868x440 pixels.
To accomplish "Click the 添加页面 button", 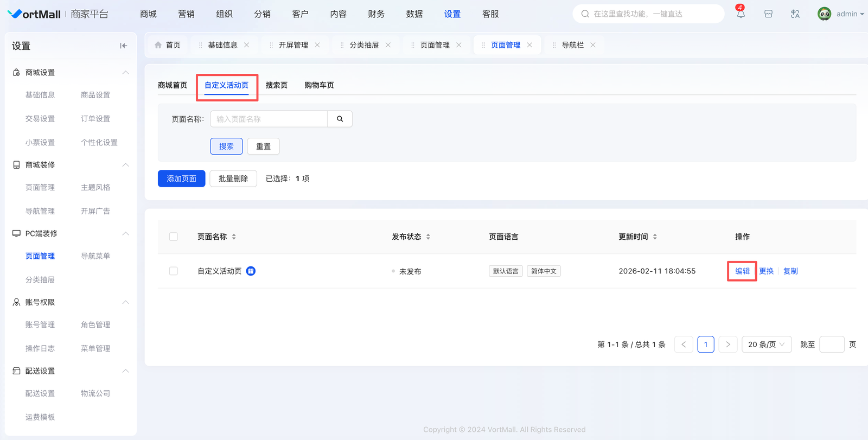I will [x=181, y=178].
